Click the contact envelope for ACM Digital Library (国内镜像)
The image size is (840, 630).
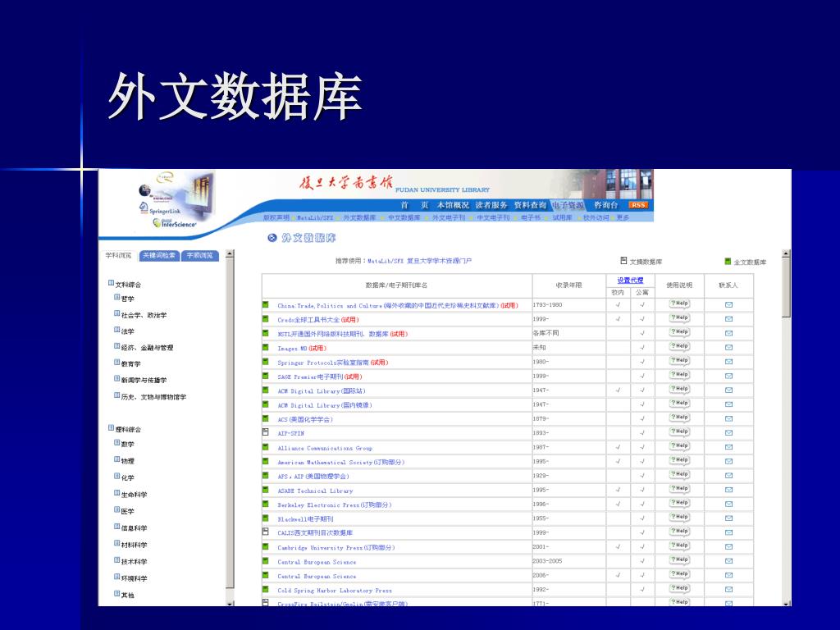728,404
